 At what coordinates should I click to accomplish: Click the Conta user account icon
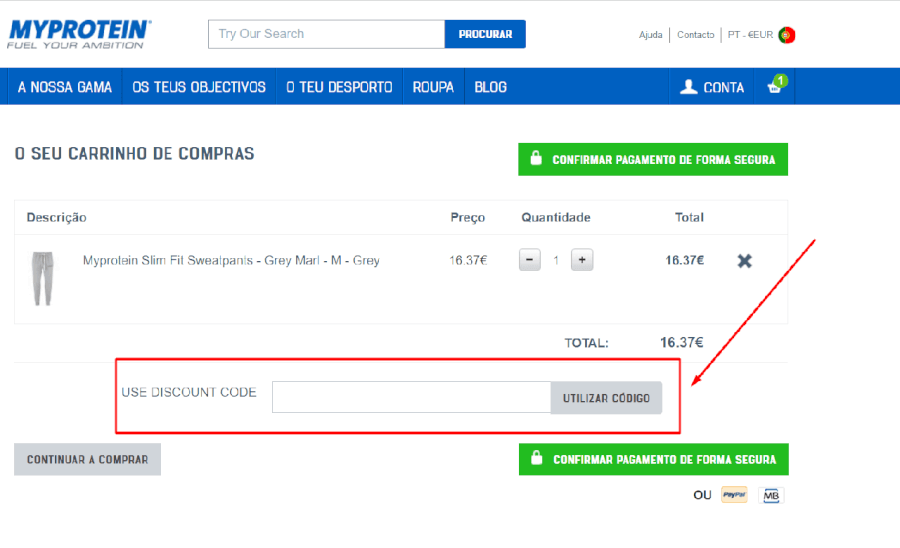(x=688, y=87)
